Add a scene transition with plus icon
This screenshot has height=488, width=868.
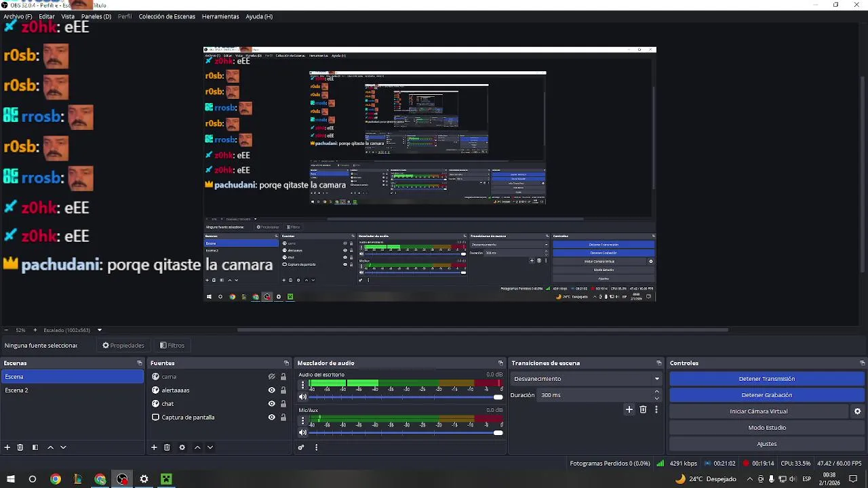629,409
